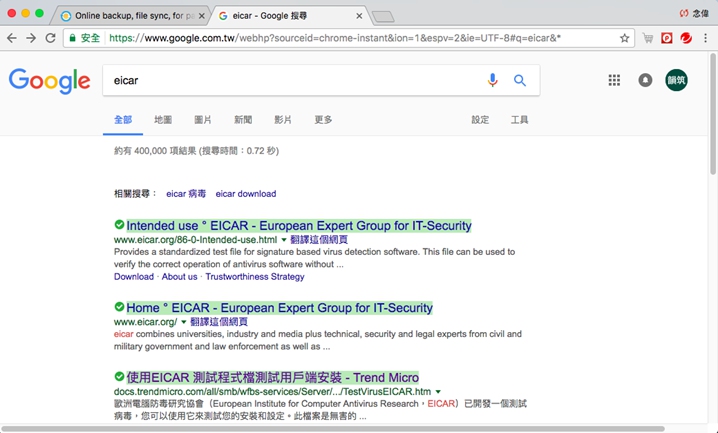Open the 工具 search tools
The image size is (718, 433).
tap(519, 120)
